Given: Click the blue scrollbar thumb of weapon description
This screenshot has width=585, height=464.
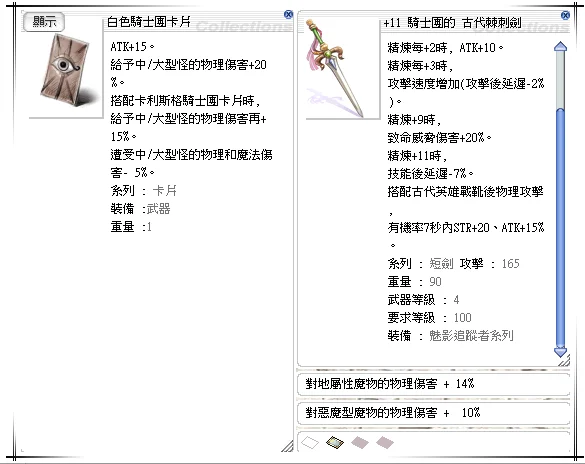Looking at the screenshot, I should pos(561,228).
